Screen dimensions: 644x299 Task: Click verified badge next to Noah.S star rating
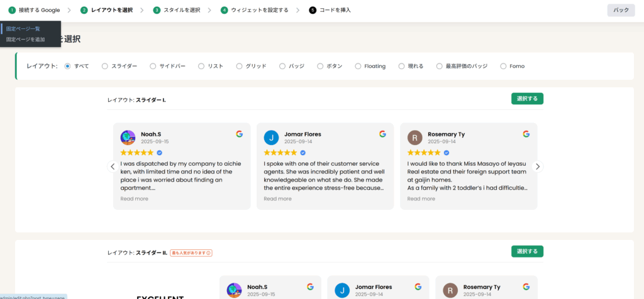[159, 153]
